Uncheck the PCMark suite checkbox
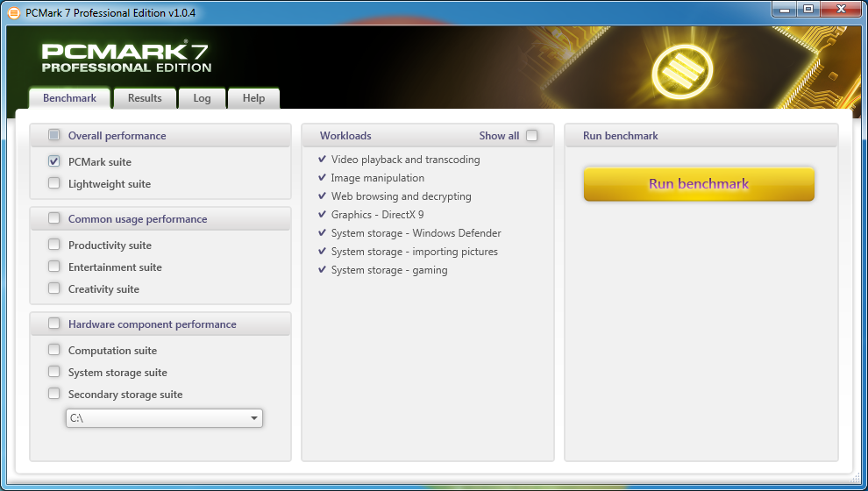868x491 pixels. (53, 161)
